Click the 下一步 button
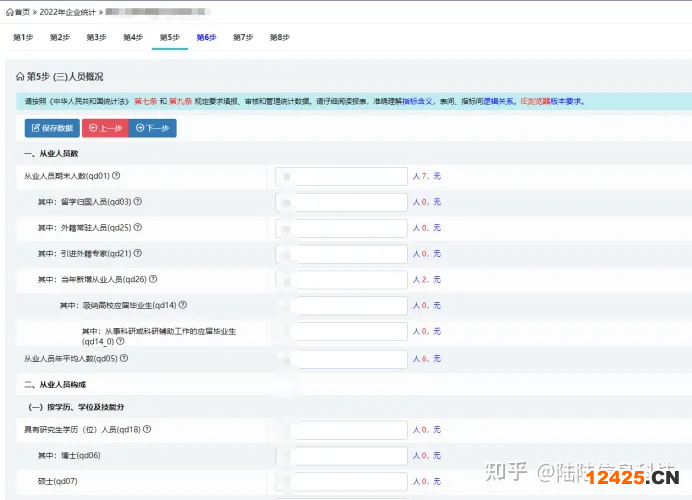This screenshot has width=692, height=500. coord(153,128)
